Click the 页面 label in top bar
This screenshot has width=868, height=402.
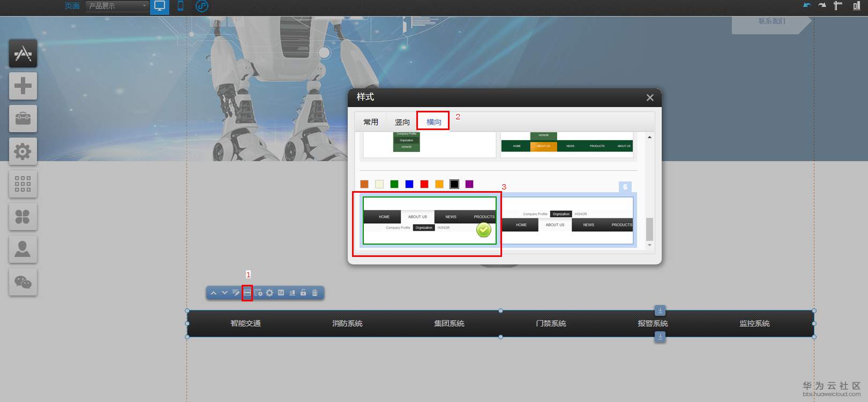(72, 6)
